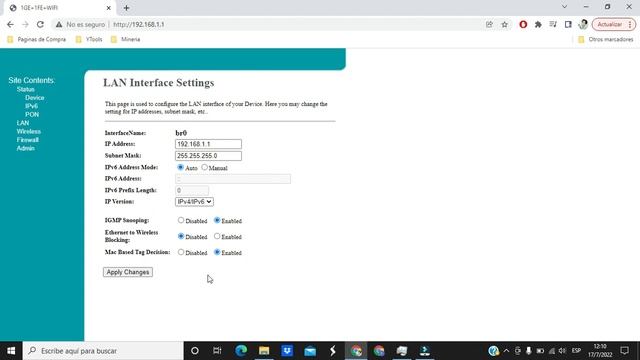
Task: Set IGMP Snooping to Disabled
Action: [181, 220]
